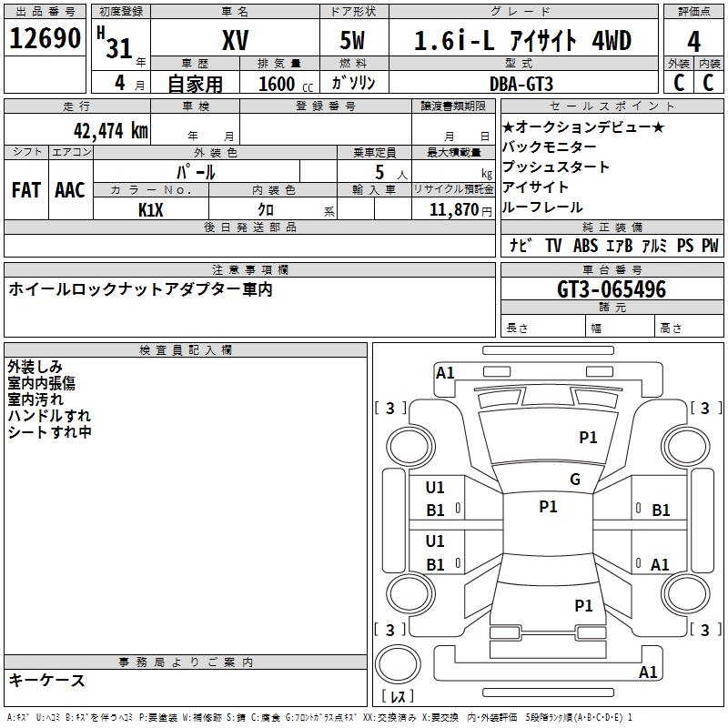Screen dimensions: 728x728
Task: Click the usage history 自家用
Action: 195,84
